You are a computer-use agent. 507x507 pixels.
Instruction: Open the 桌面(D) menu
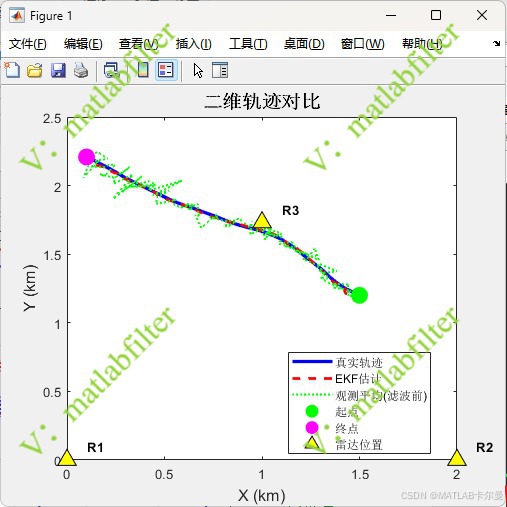[304, 44]
